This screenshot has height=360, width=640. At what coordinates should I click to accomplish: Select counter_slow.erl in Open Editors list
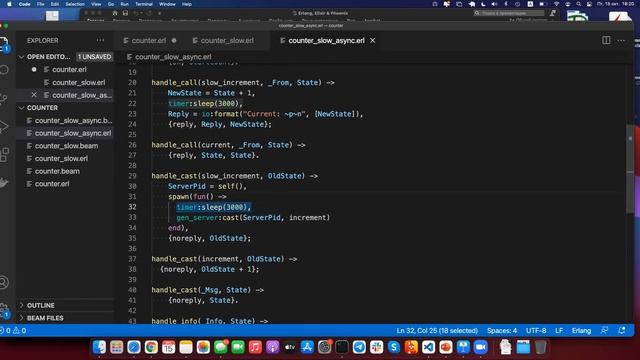pyautogui.click(x=65, y=82)
